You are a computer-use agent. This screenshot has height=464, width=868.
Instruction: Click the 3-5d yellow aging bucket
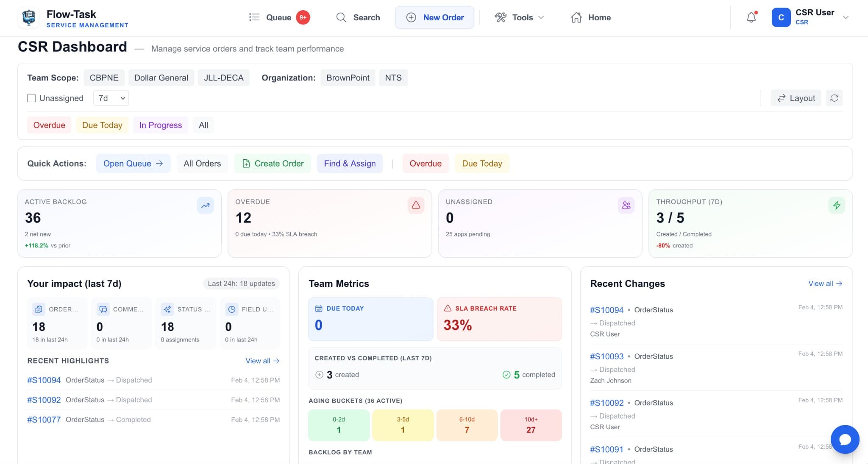(403, 425)
